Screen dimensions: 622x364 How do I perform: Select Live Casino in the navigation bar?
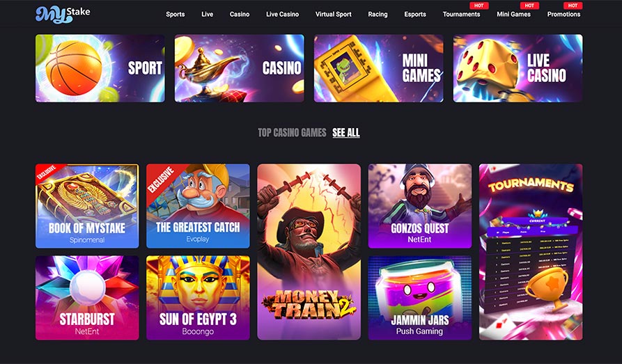pyautogui.click(x=282, y=15)
